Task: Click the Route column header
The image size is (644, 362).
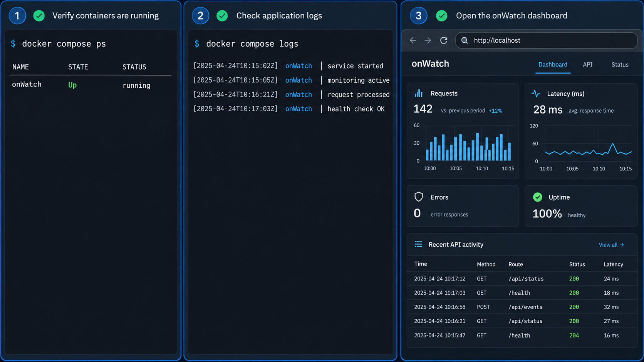Action: 515,264
